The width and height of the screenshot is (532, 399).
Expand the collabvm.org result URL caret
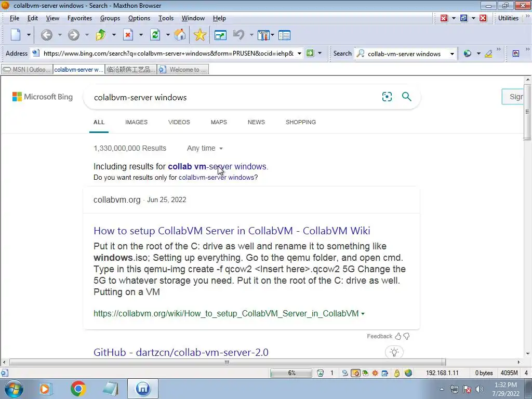(363, 313)
